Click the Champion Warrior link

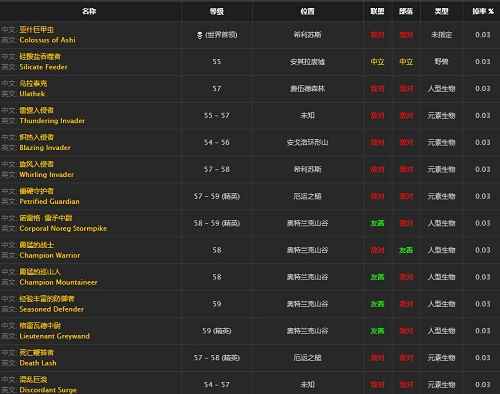point(50,255)
